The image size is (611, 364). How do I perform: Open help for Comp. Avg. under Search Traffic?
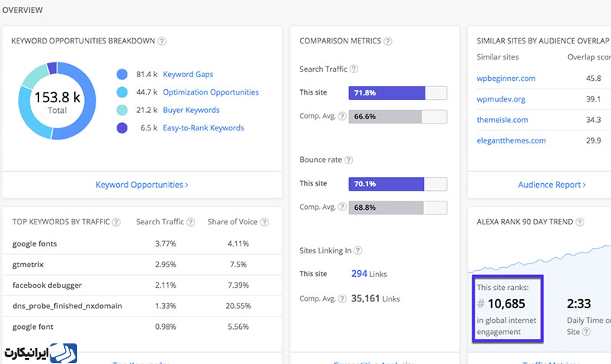(342, 117)
